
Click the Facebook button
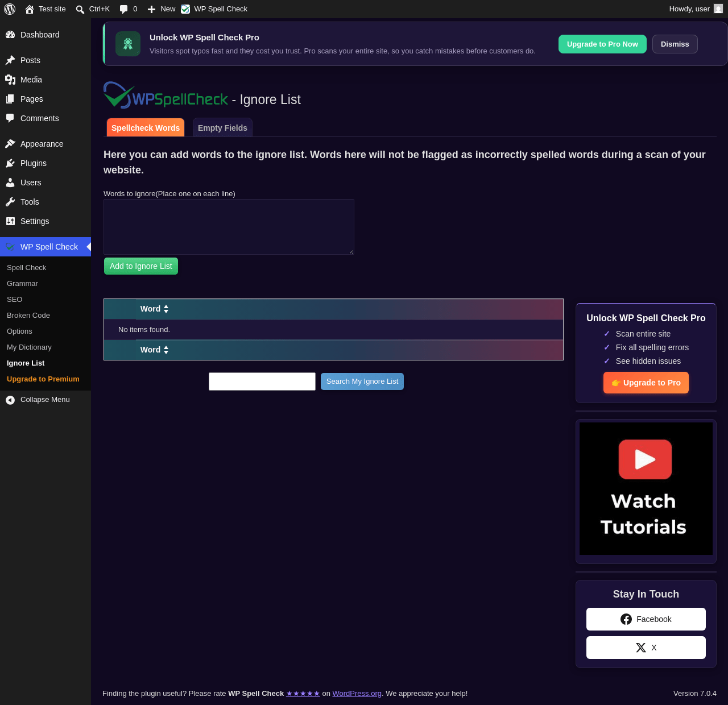(x=646, y=619)
